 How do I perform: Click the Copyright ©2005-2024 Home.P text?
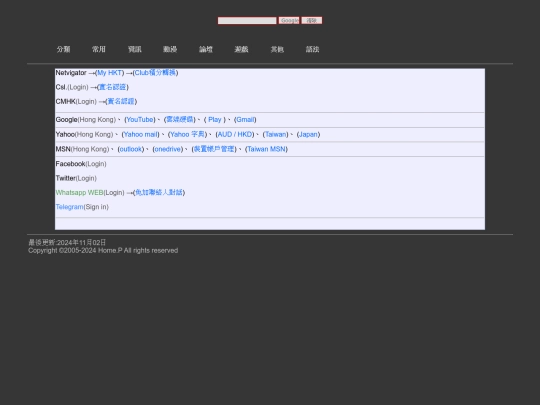[103, 251]
